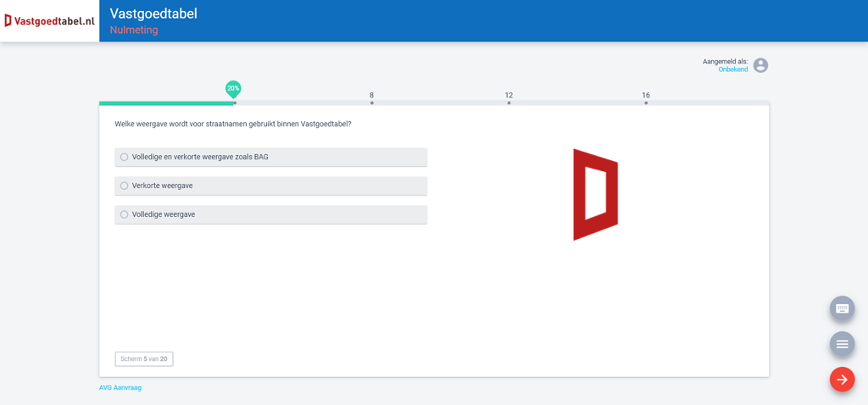Pick the 'Volledige weergave' radio button
This screenshot has width=868, height=405.
coord(125,214)
